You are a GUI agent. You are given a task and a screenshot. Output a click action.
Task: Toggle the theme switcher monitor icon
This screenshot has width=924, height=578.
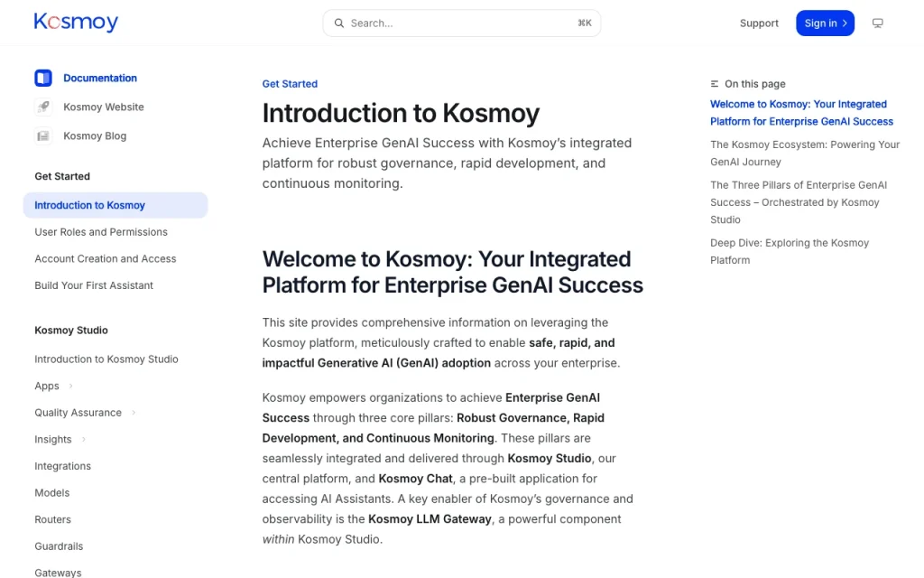(877, 23)
